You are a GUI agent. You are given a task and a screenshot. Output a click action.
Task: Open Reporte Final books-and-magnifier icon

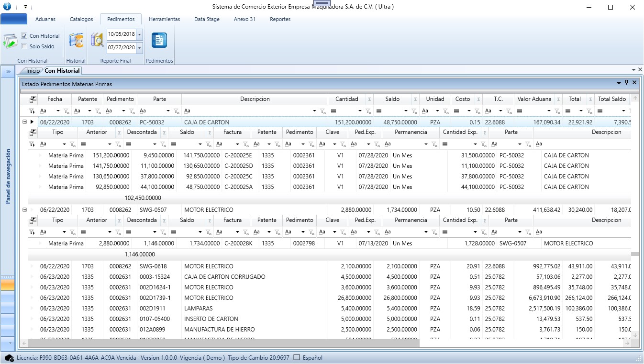[97, 41]
